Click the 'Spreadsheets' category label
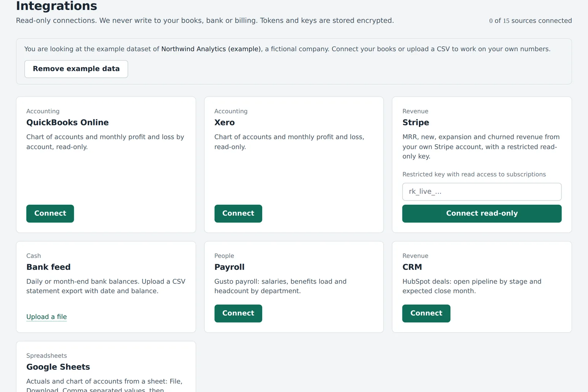This screenshot has width=588, height=392. coord(47,356)
